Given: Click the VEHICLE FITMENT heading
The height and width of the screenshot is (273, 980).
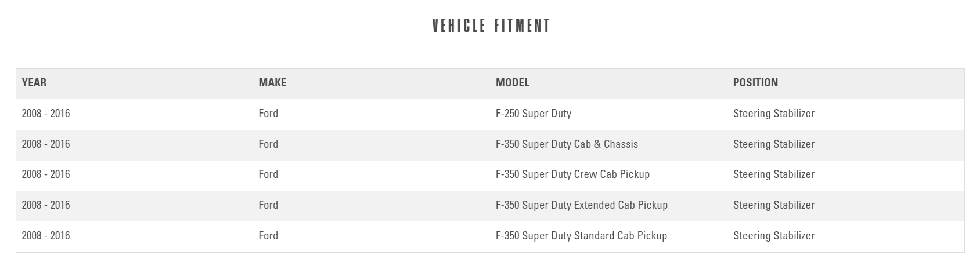Looking at the screenshot, I should [491, 26].
